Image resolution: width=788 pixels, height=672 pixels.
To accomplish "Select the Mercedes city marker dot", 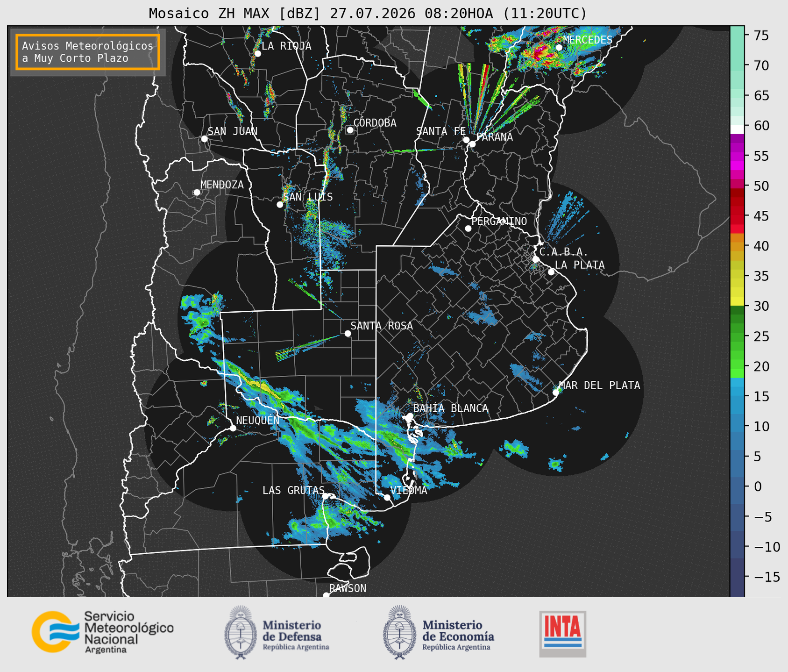I will (x=559, y=47).
